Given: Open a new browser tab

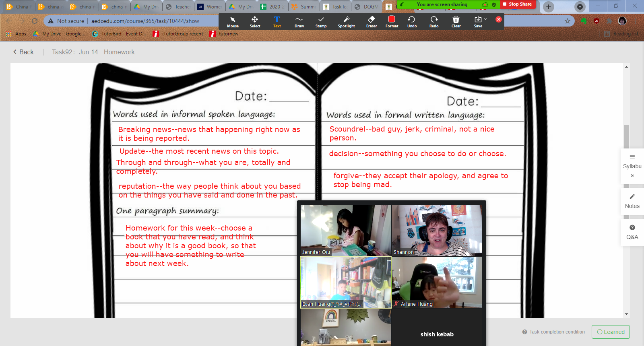Looking at the screenshot, I should pyautogui.click(x=548, y=6).
